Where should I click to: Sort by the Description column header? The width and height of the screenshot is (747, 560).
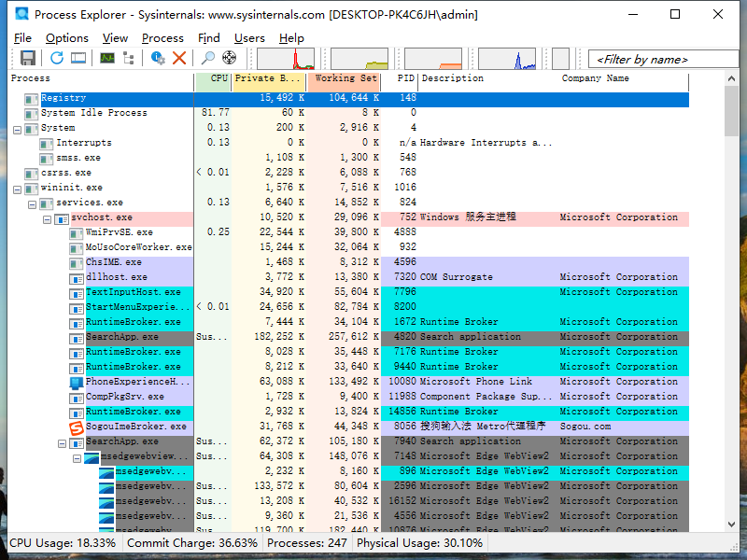(487, 81)
